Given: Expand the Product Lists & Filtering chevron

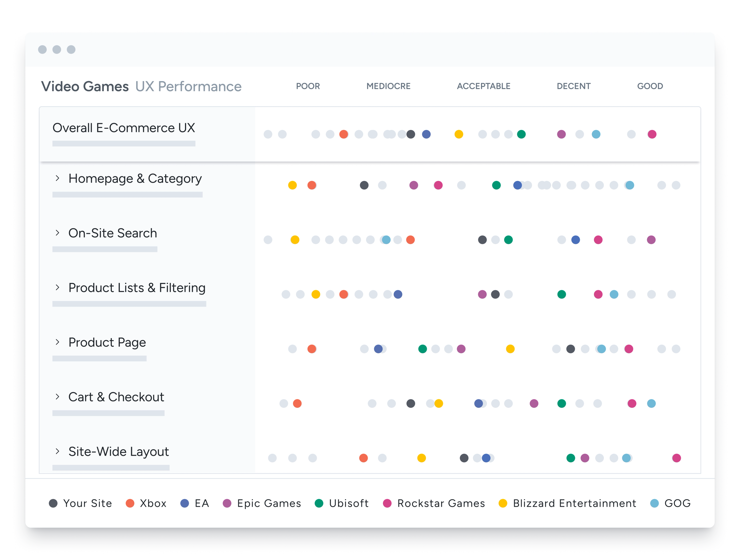Looking at the screenshot, I should (58, 287).
